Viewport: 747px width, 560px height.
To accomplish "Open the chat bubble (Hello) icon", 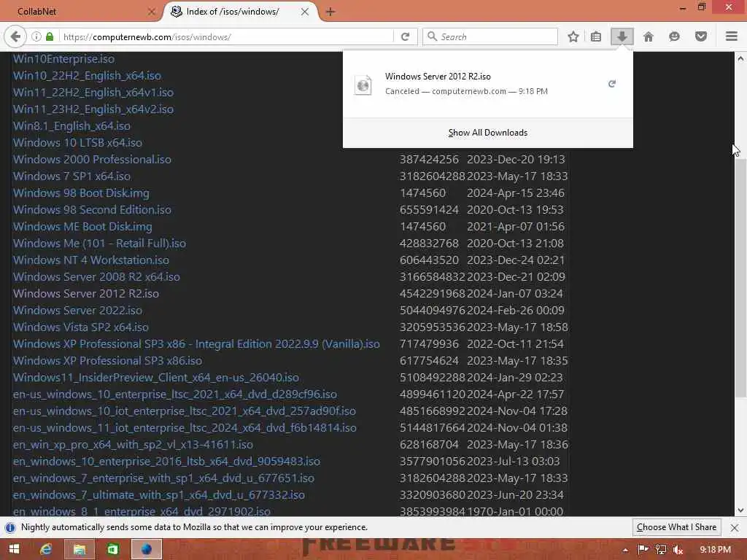I will [674, 36].
